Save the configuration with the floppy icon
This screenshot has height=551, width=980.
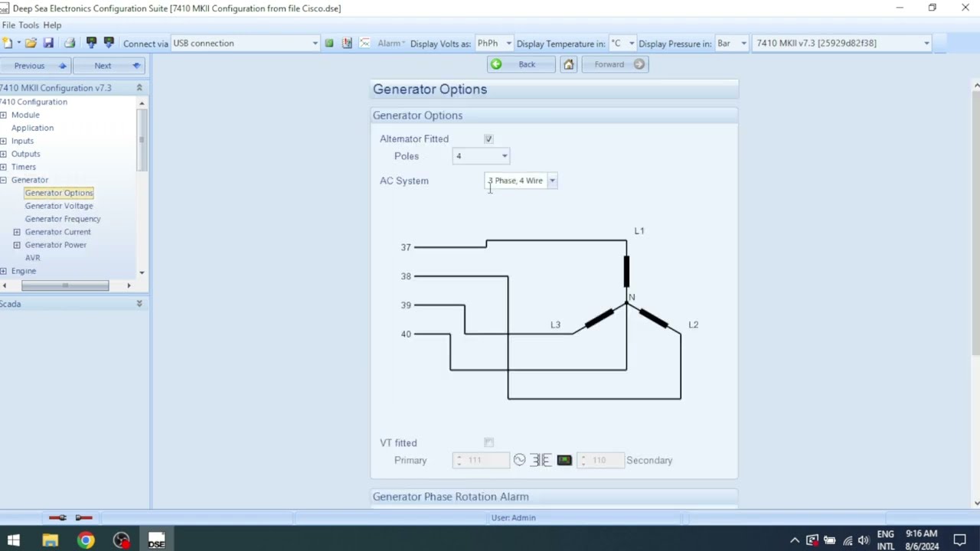48,44
